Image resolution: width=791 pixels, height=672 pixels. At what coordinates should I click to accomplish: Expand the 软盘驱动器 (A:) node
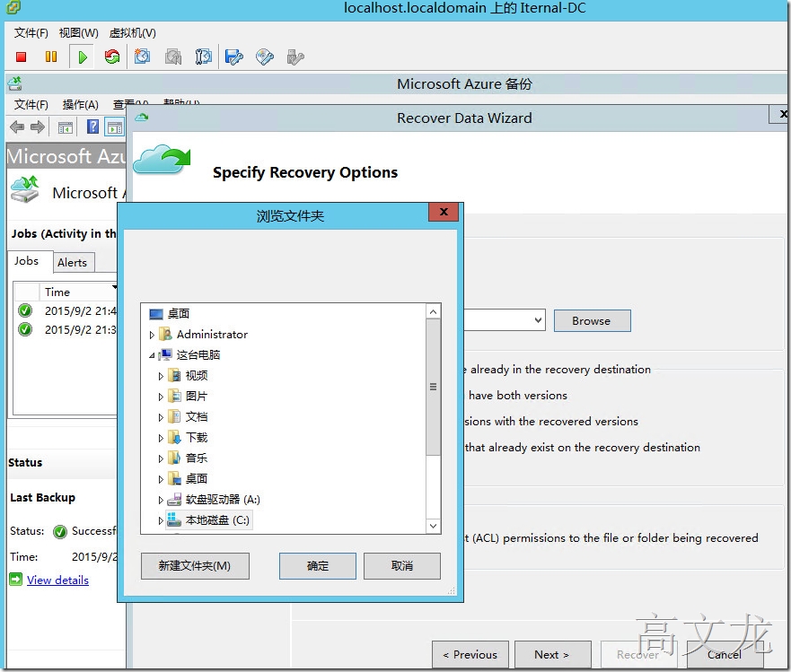(x=161, y=500)
